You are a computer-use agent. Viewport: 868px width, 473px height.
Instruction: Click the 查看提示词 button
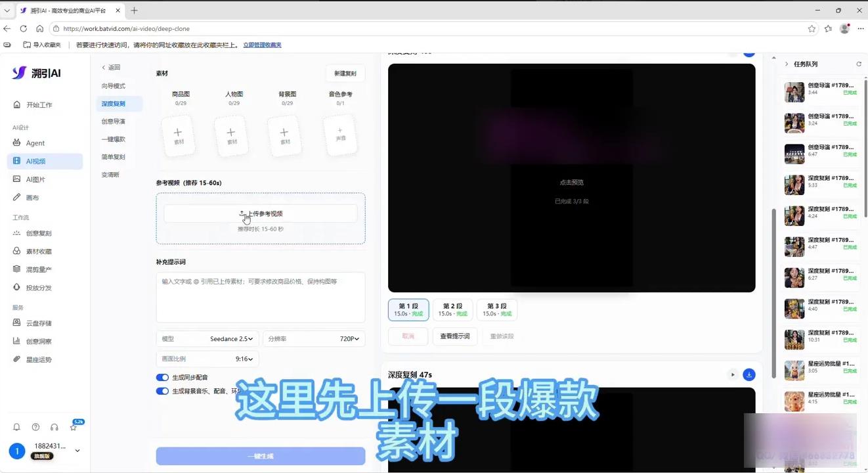(x=455, y=336)
